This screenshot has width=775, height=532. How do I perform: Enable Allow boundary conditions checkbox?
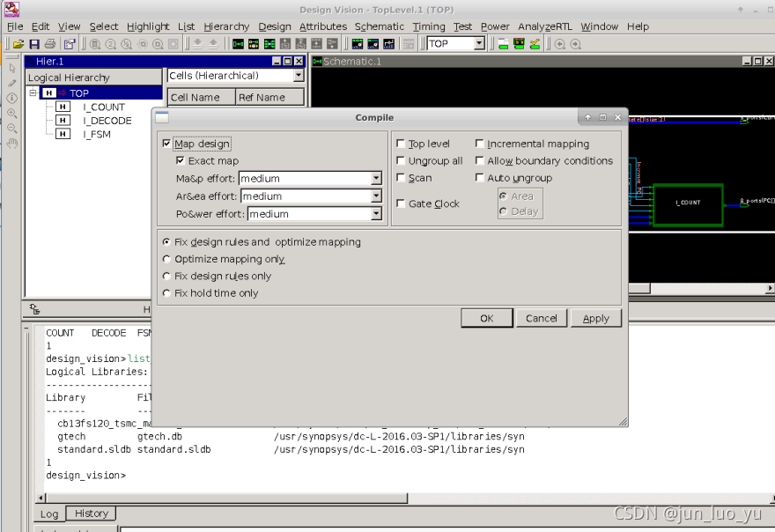[479, 160]
